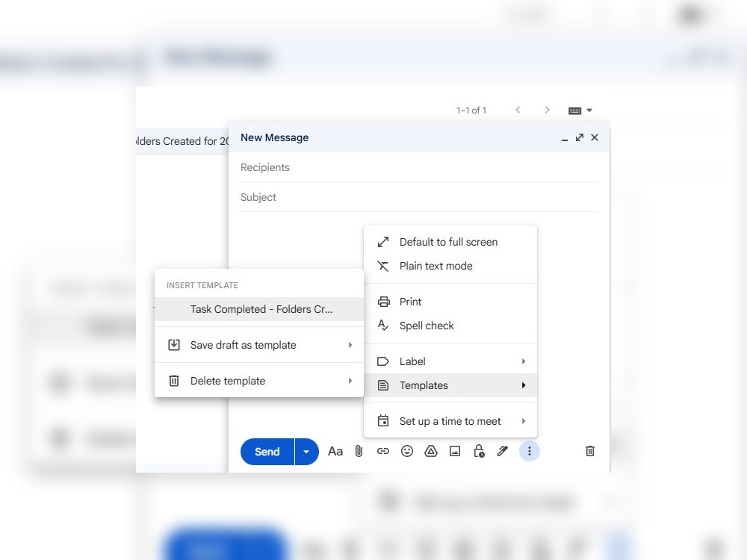The image size is (747, 560).
Task: Discard draft trash icon
Action: pos(590,451)
